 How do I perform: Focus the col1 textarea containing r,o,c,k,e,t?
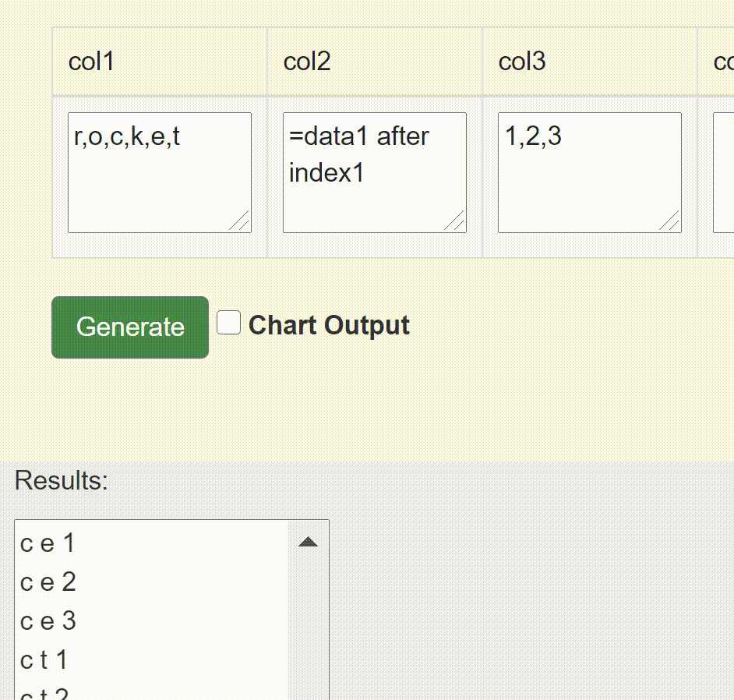[x=160, y=172]
